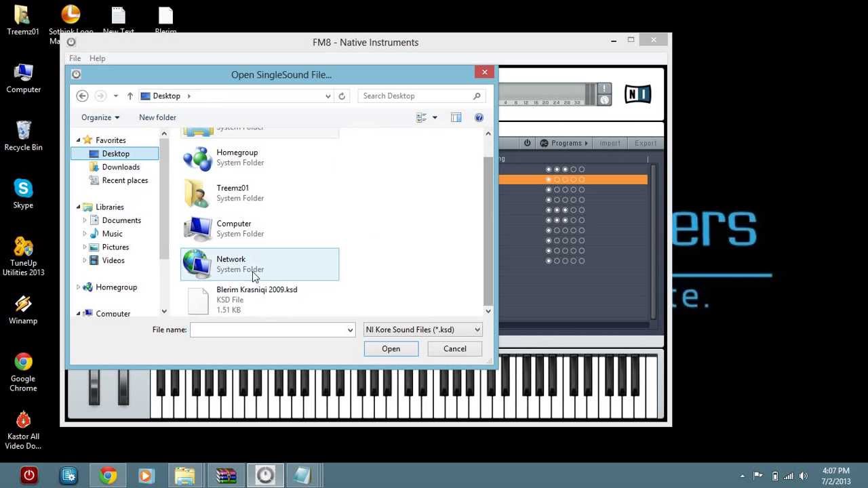868x488 pixels.
Task: Click red power icon in taskbar
Action: click(28, 476)
